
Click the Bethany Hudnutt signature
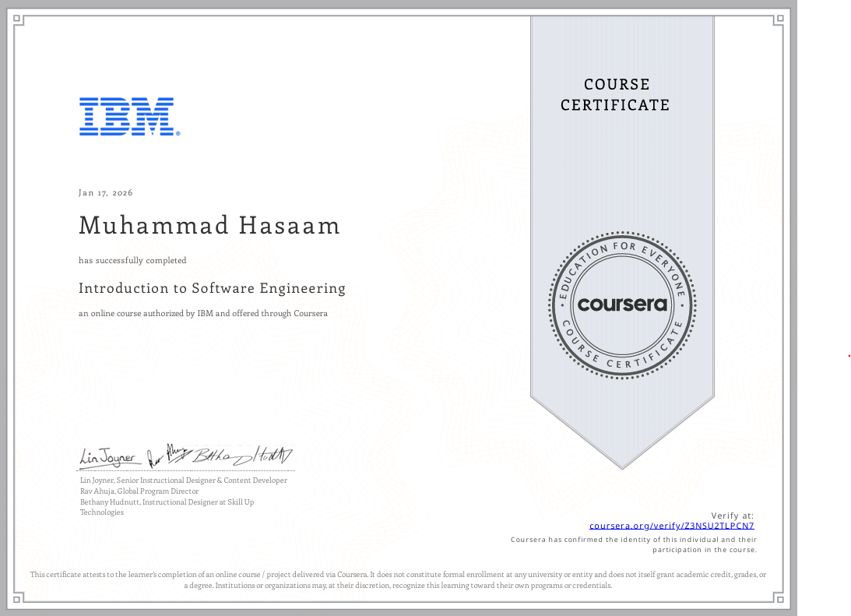[243, 456]
